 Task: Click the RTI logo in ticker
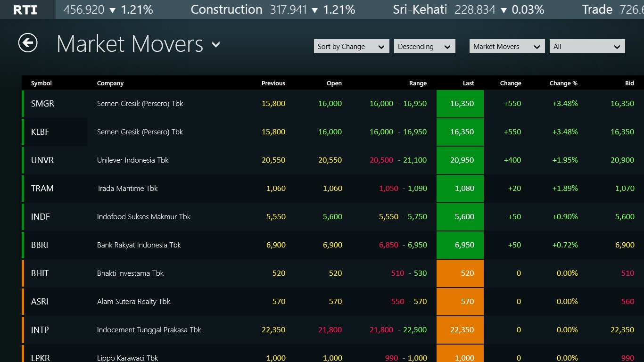[25, 9]
